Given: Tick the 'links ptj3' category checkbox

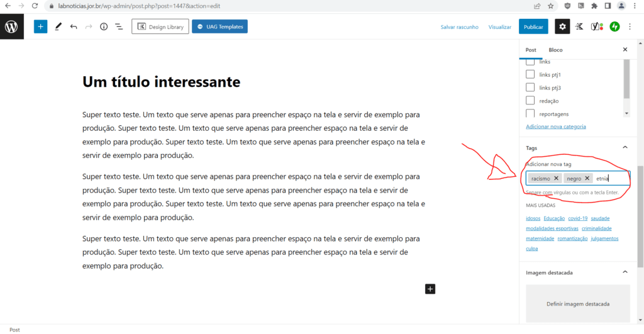Looking at the screenshot, I should click(x=530, y=87).
